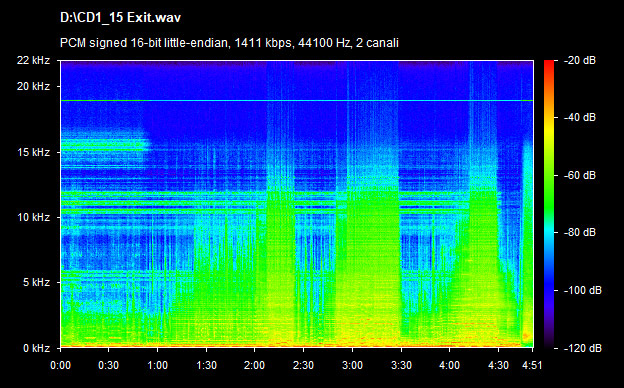Click the 0:00 time axis marker
This screenshot has height=388, width=624.
point(60,365)
